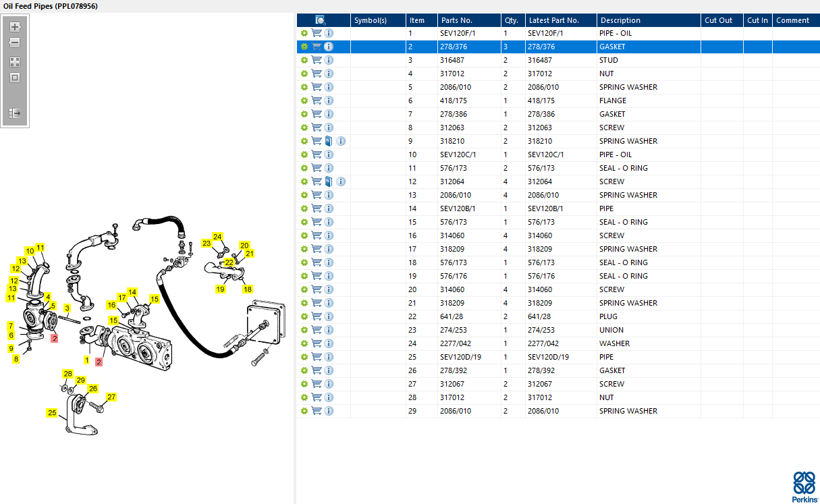820x504 pixels.
Task: Select callout 26 on the diagram
Action: (x=93, y=389)
